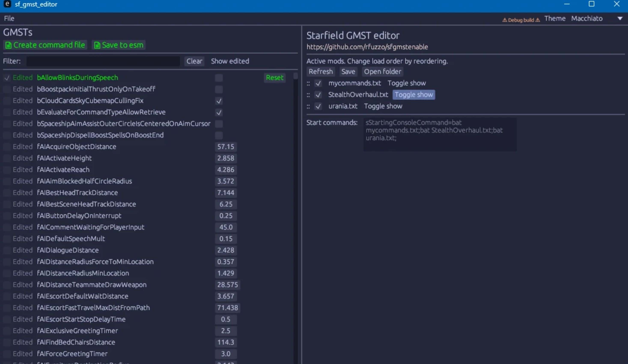Screen dimensions: 628x364
Task: Uncheck the value checkbox for bCloudCardsSkyCubemapCullingFix
Action: tap(219, 101)
